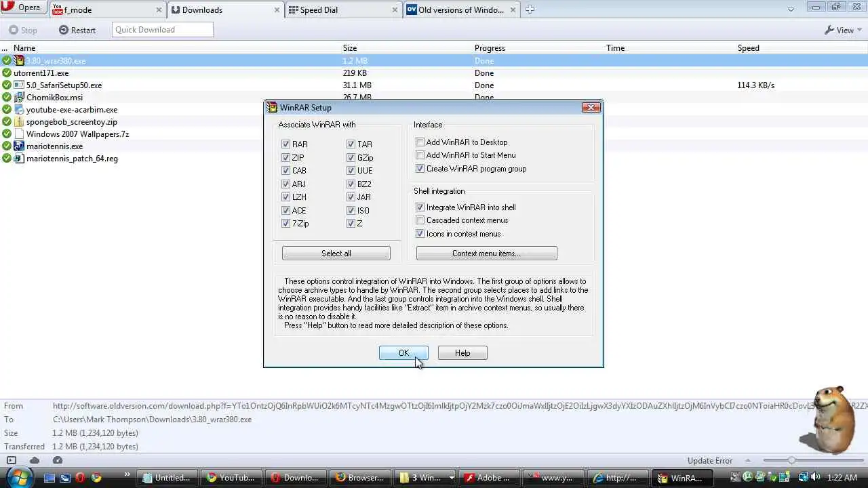The image size is (868, 488).
Task: Click Opera Link cloud icon
Action: (35, 460)
